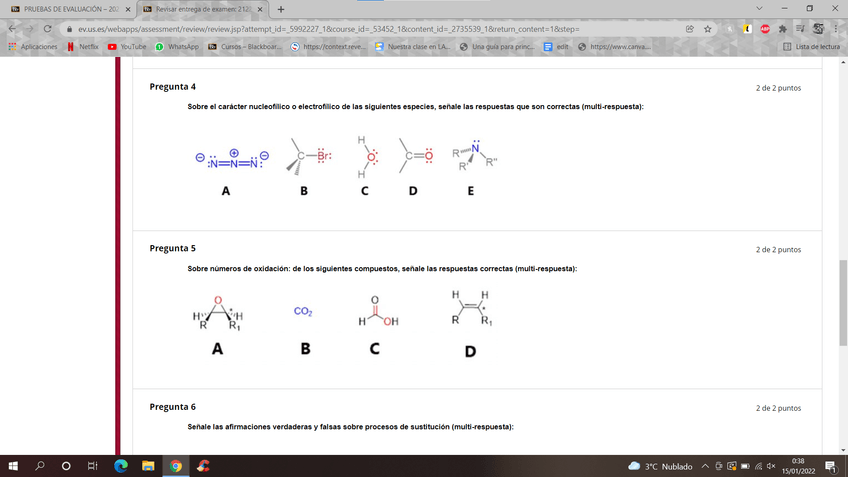
Task: Open Windows taskbar search
Action: pos(39,466)
